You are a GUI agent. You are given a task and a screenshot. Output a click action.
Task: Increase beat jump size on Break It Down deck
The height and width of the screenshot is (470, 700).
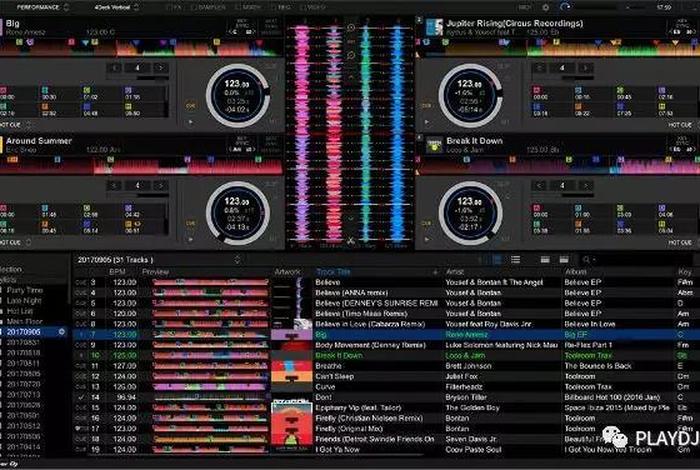tap(585, 185)
